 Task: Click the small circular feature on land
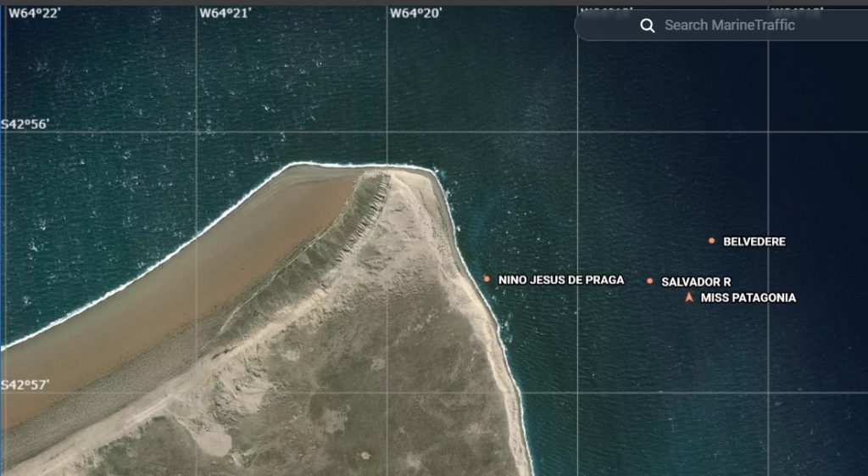click(365, 455)
